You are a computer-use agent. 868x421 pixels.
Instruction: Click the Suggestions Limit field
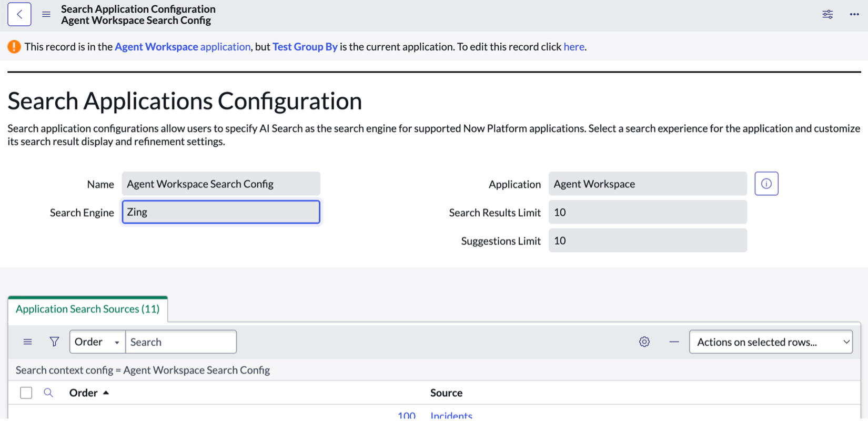click(648, 240)
